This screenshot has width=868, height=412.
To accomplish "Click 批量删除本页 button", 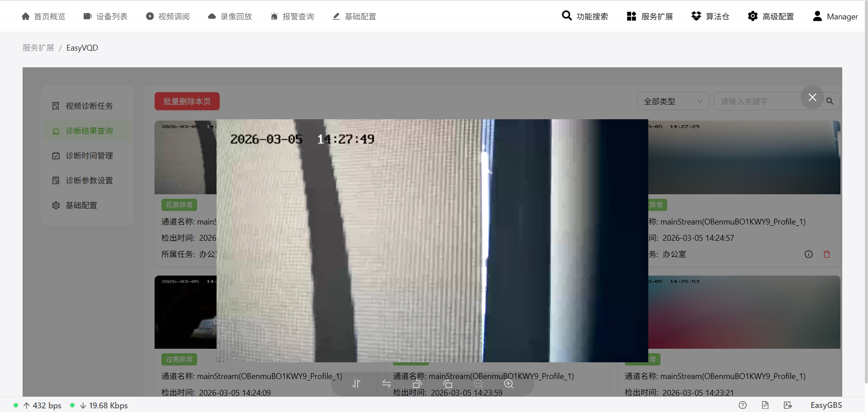I will 187,101.
